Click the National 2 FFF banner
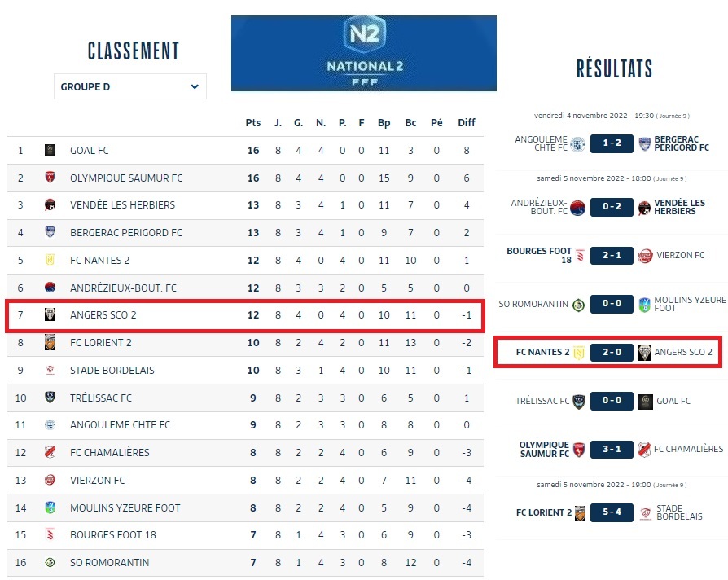The height and width of the screenshot is (580, 728). coord(363,53)
